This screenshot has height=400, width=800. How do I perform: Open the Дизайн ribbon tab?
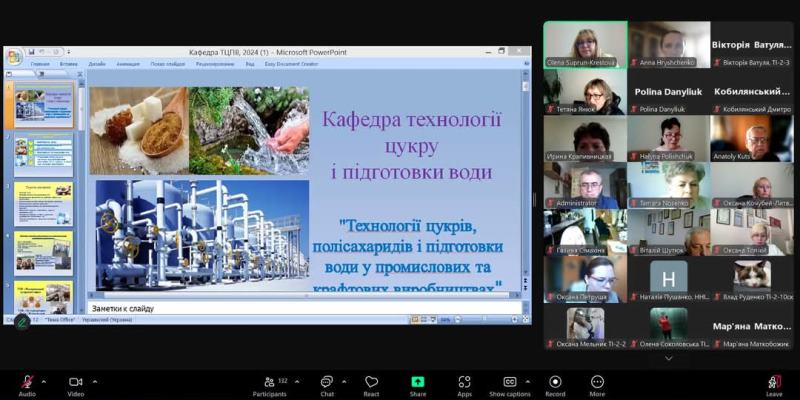point(97,64)
